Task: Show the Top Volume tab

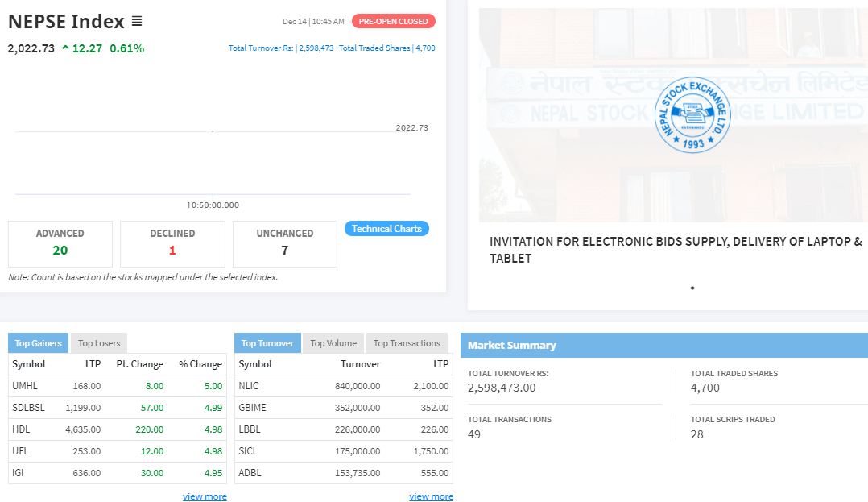Action: [x=333, y=343]
